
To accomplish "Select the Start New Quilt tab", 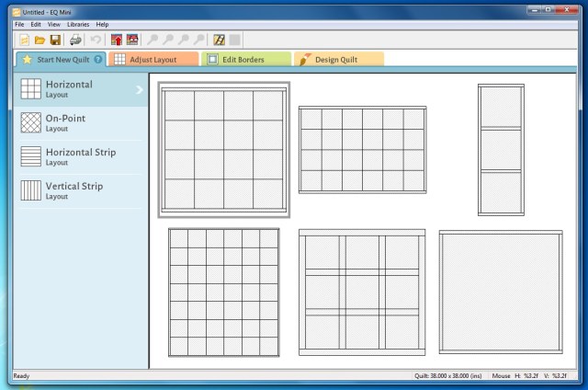I will click(x=62, y=59).
